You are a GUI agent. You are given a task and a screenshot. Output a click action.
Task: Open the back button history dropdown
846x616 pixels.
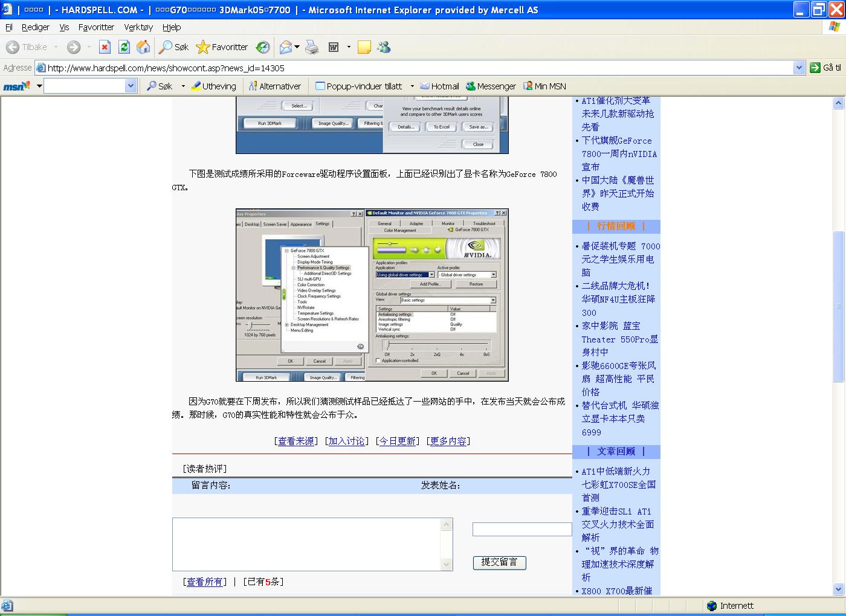pyautogui.click(x=56, y=47)
